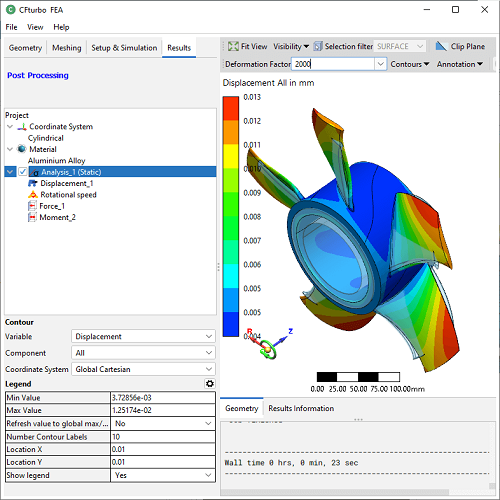Screen dimensions: 500x500
Task: Click the Material sphere icon
Action: point(22,149)
